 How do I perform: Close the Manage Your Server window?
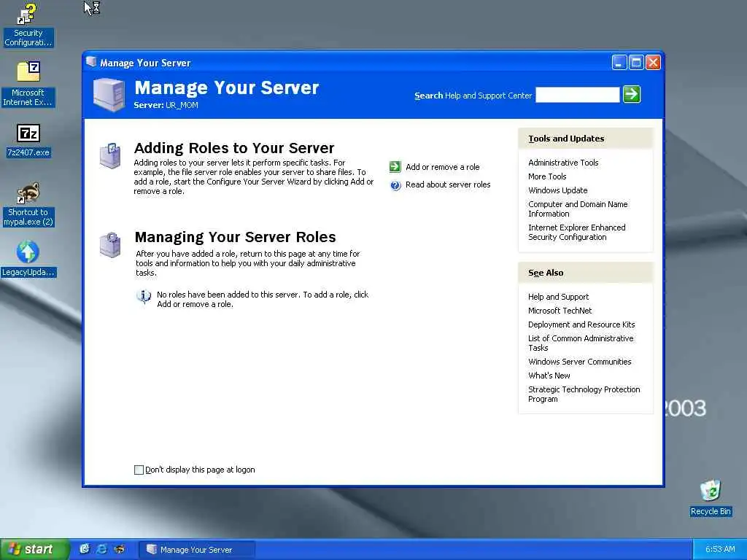click(653, 63)
